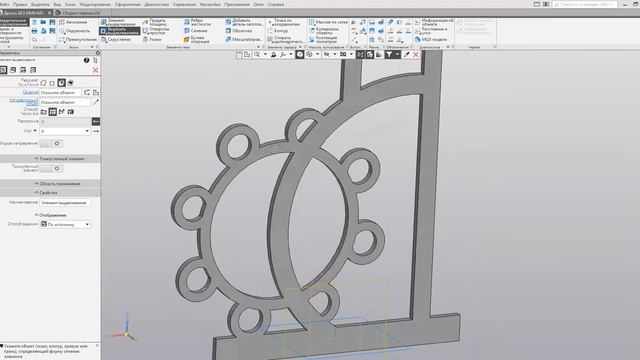Click the Наименование field Элемент выдавливания
This screenshot has height=360, width=640.
point(65,202)
